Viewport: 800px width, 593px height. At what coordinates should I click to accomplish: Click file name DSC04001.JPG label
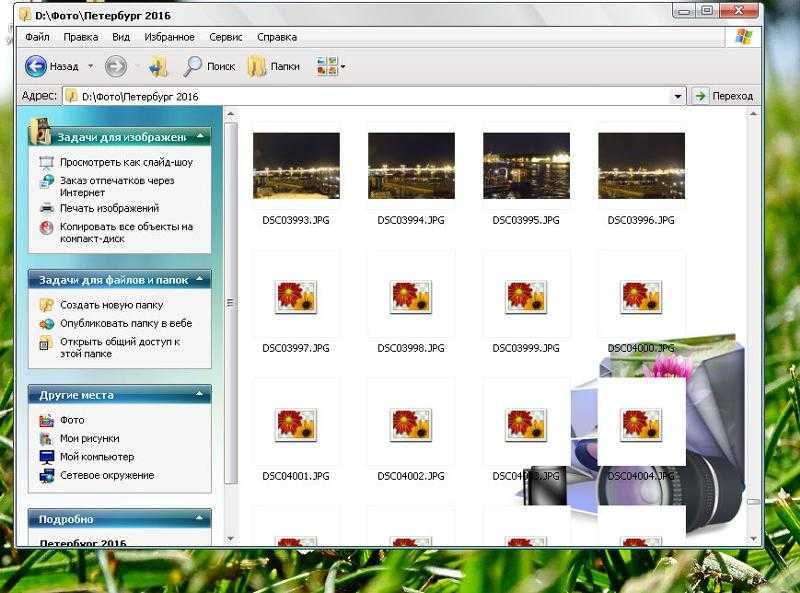coord(296,476)
